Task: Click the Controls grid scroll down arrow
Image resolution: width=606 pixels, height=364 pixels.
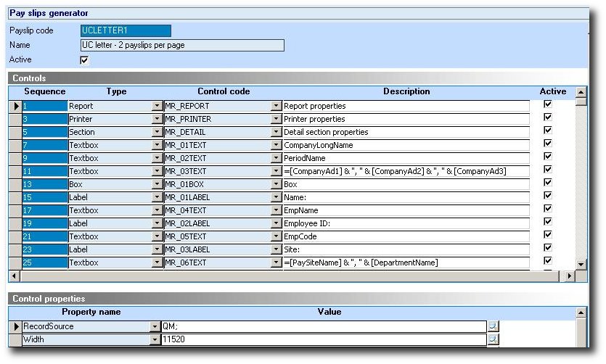Action: pos(581,264)
